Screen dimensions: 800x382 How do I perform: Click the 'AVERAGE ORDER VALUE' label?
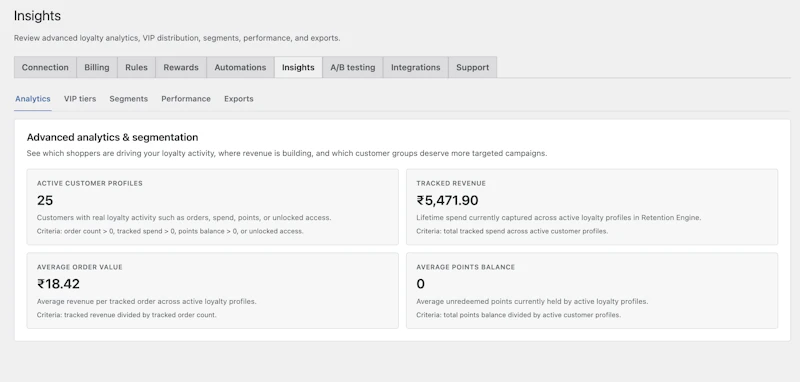click(x=80, y=267)
